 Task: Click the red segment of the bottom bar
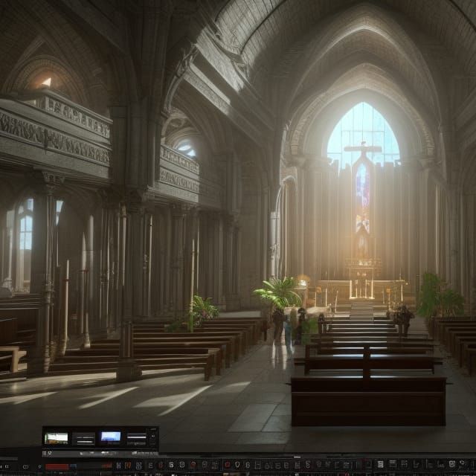57,466
